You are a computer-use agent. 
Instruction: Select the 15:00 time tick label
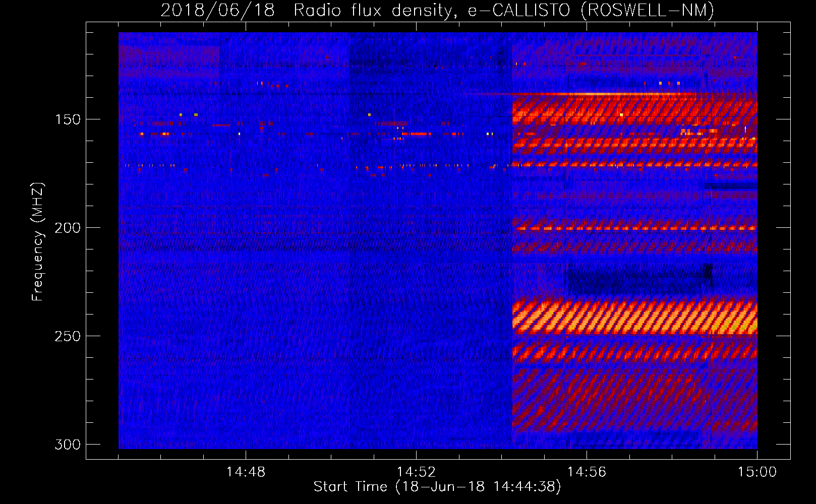(757, 472)
